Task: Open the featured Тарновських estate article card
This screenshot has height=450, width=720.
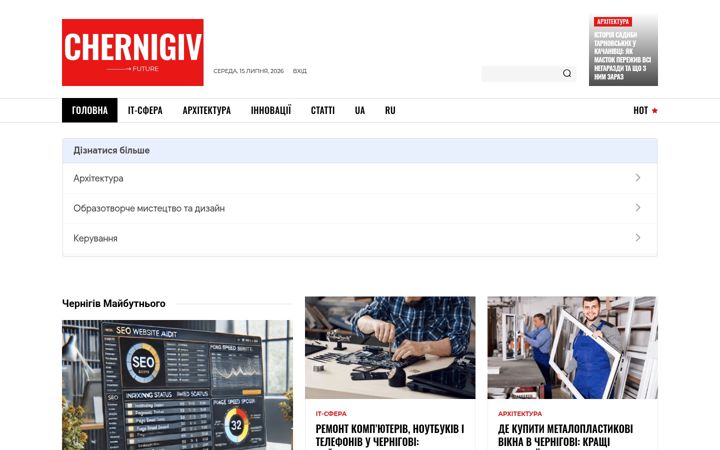Action: pyautogui.click(x=623, y=50)
